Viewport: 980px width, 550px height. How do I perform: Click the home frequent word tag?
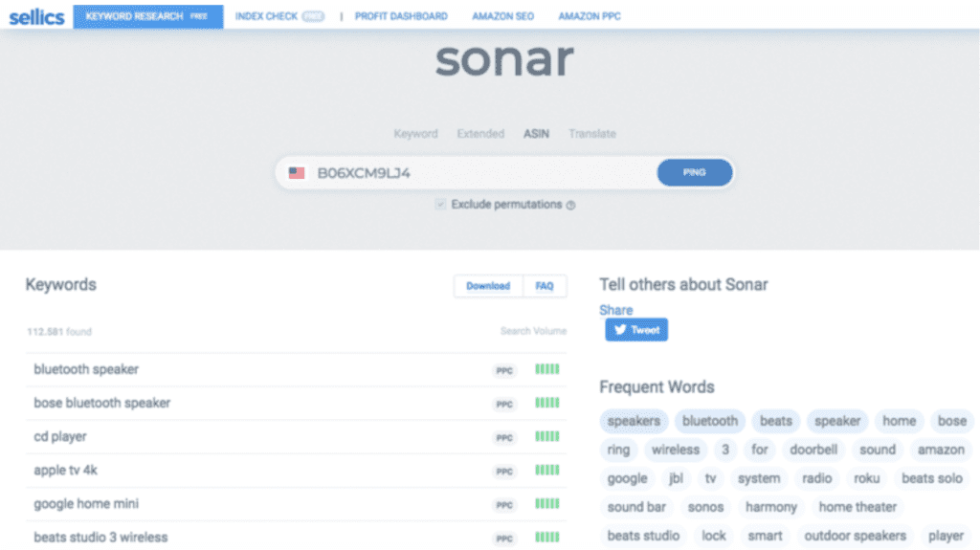[x=899, y=421]
